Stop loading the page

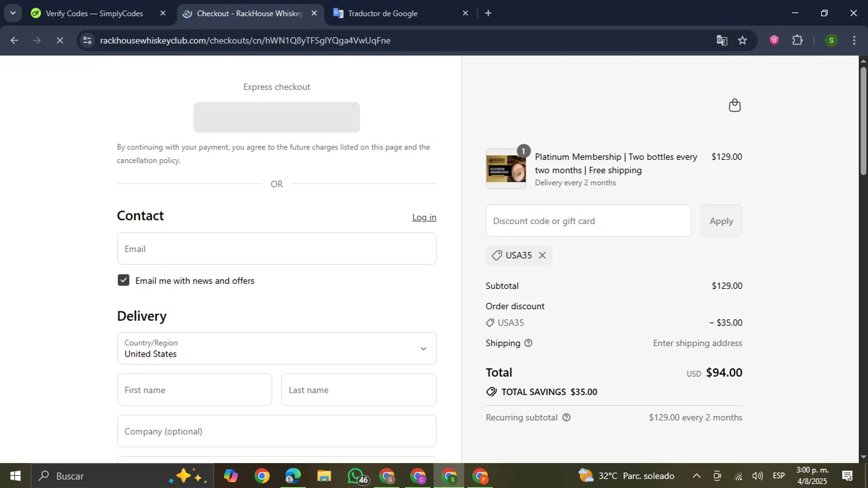60,41
